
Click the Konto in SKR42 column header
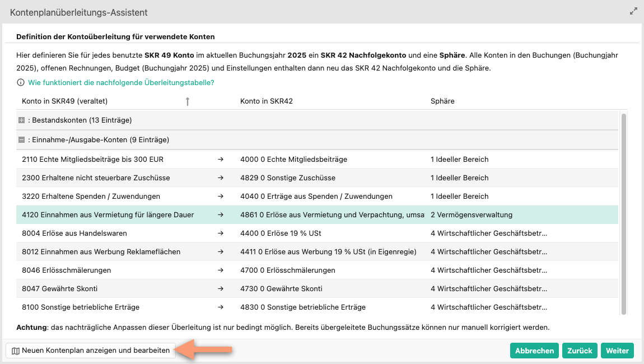(x=267, y=101)
